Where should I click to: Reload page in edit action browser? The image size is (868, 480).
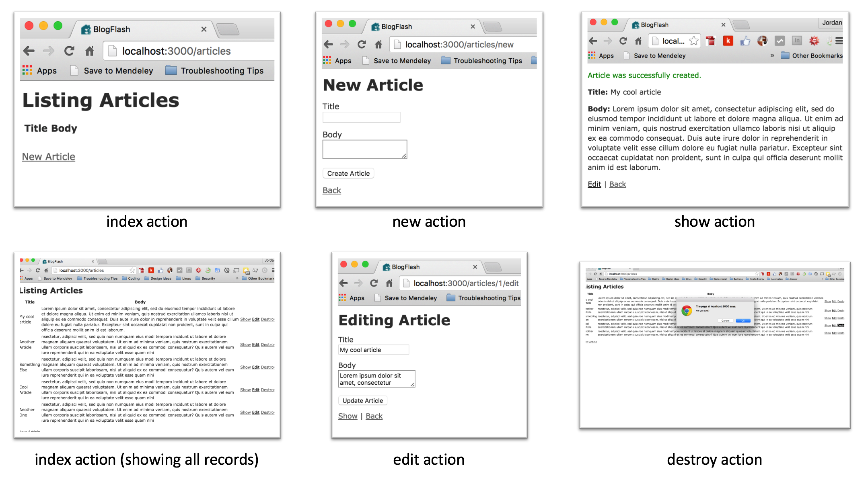374,283
